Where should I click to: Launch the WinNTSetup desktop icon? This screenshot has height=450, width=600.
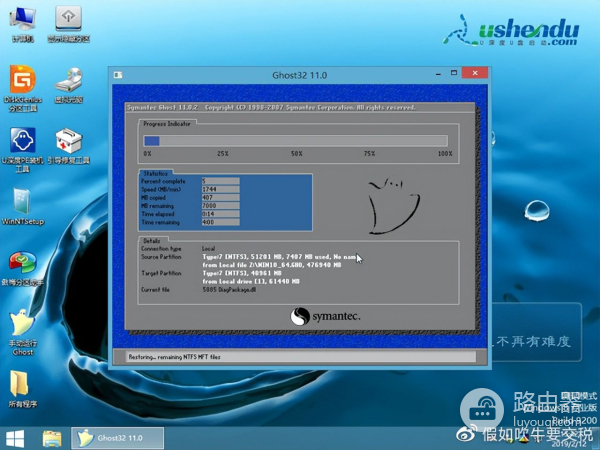(21, 201)
